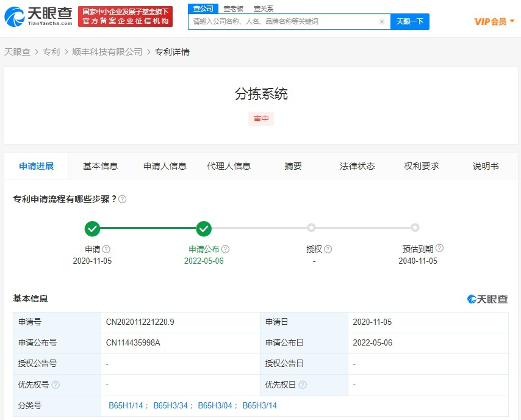Clear the search box with the × icon

point(383,21)
